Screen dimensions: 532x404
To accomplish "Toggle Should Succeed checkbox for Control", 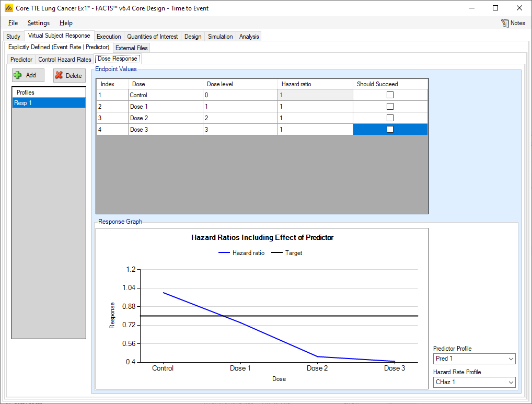I will pos(390,95).
